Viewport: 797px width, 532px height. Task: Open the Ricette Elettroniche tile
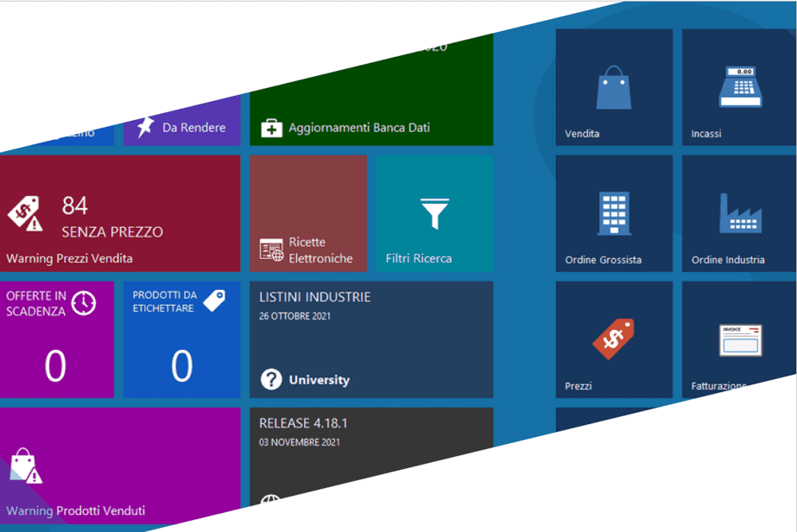click(x=308, y=213)
